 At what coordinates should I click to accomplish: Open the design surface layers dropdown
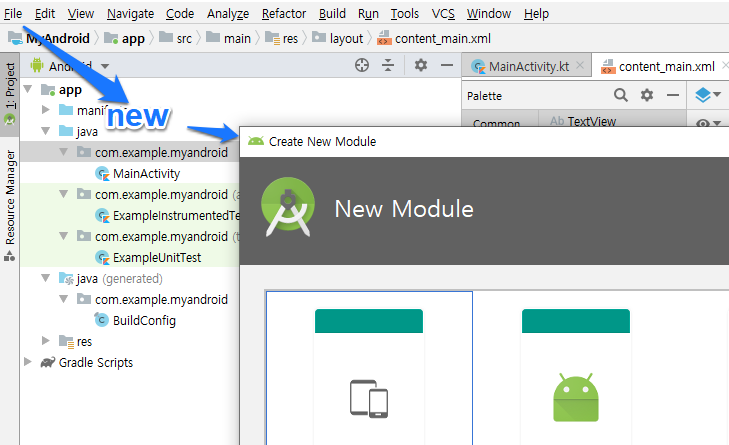point(708,95)
